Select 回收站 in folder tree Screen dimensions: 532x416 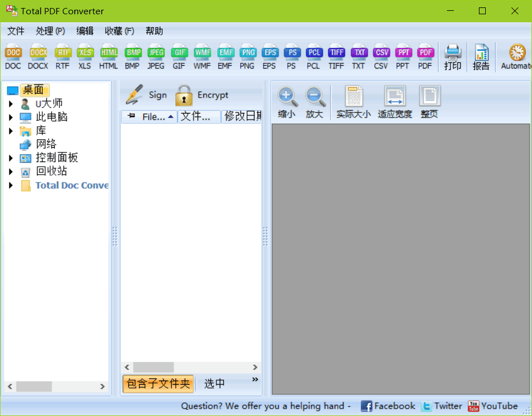pos(51,171)
